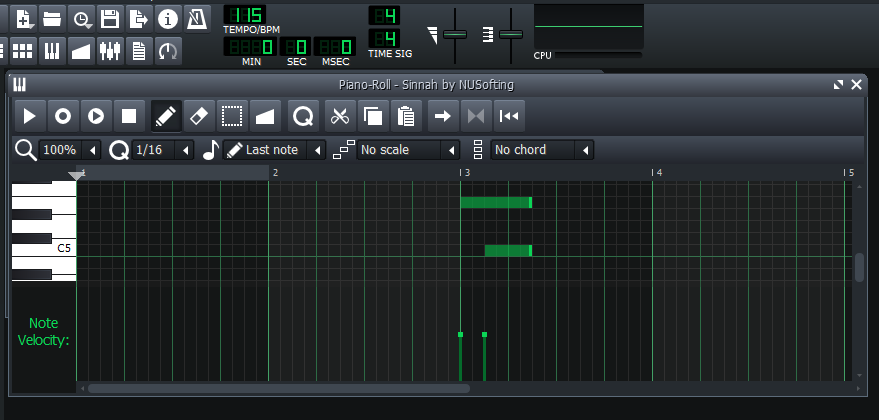Copy selected notes
This screenshot has height=420, width=879.
(373, 116)
